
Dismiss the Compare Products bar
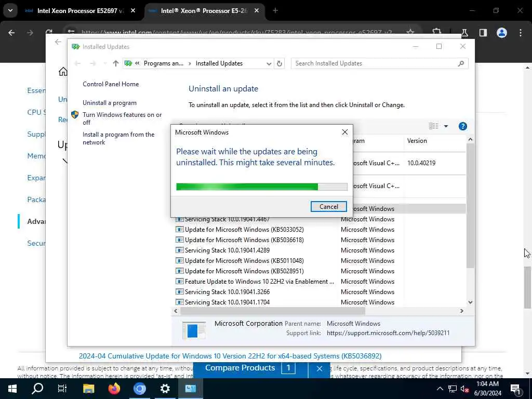pyautogui.click(x=320, y=369)
